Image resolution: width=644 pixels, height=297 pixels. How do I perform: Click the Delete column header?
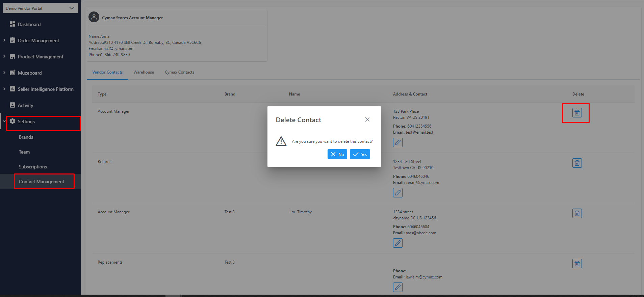578,94
